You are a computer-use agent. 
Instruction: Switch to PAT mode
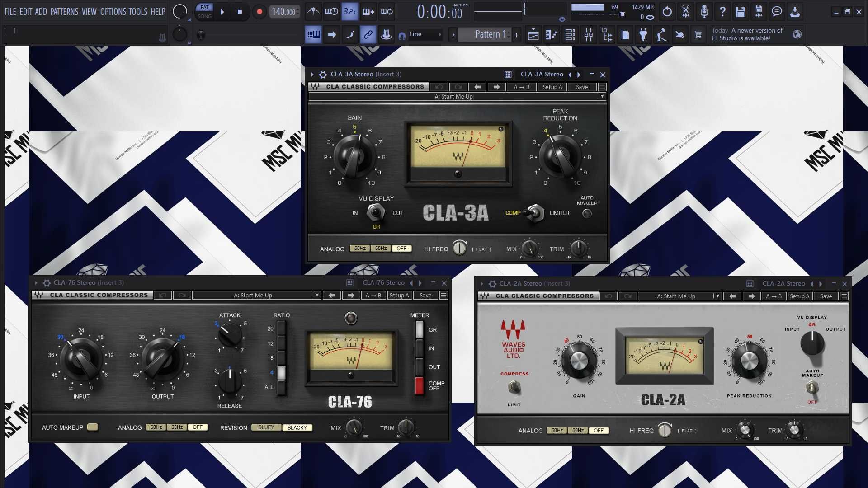click(x=204, y=7)
